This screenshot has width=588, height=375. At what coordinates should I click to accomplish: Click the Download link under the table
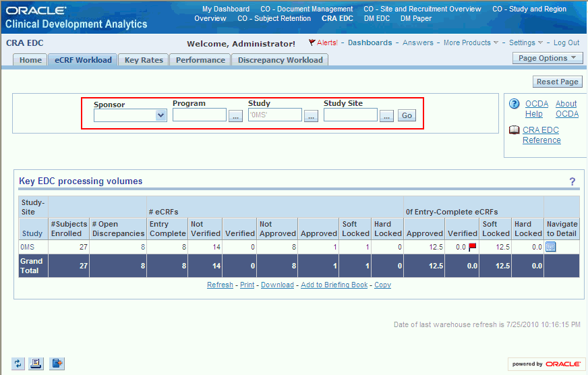pos(278,285)
